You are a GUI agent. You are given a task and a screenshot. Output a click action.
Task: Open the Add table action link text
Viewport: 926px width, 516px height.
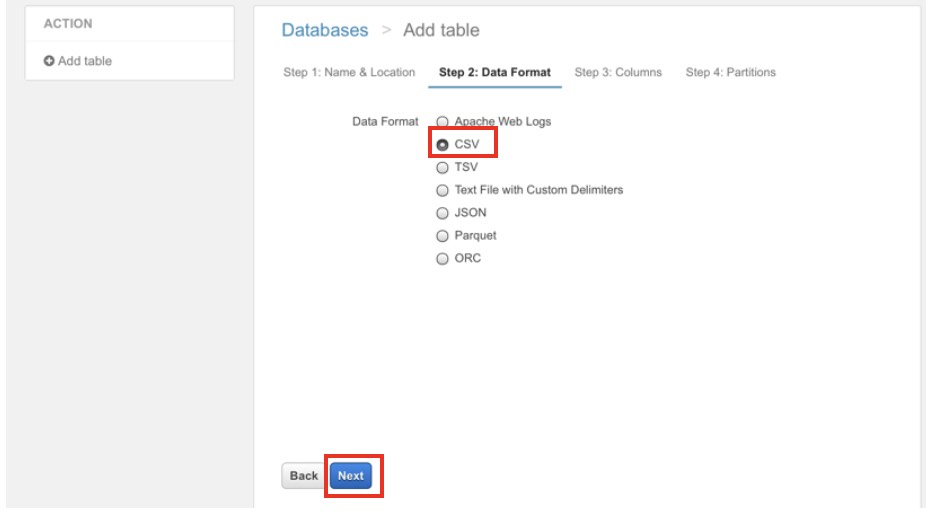pyautogui.click(x=84, y=62)
